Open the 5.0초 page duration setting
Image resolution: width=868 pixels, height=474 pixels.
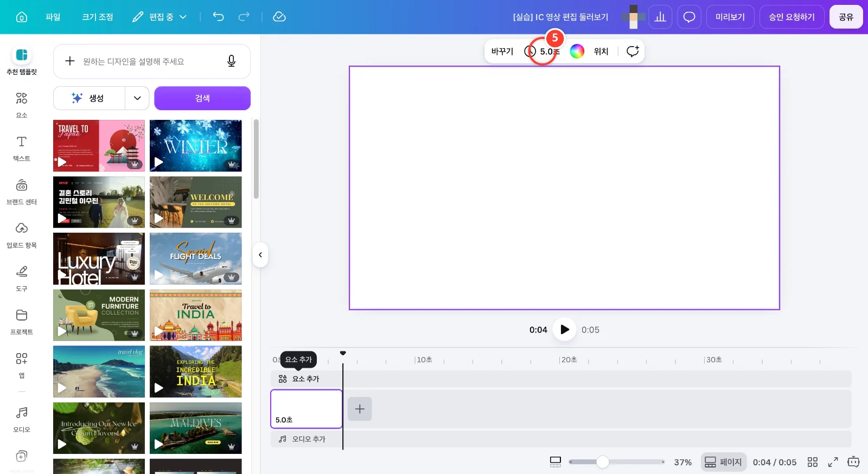coord(542,51)
